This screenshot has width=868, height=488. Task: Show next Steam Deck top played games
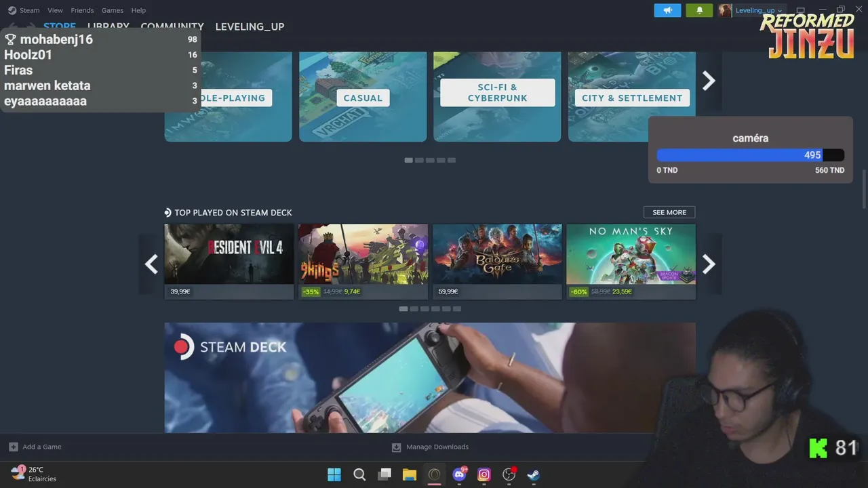coord(709,264)
